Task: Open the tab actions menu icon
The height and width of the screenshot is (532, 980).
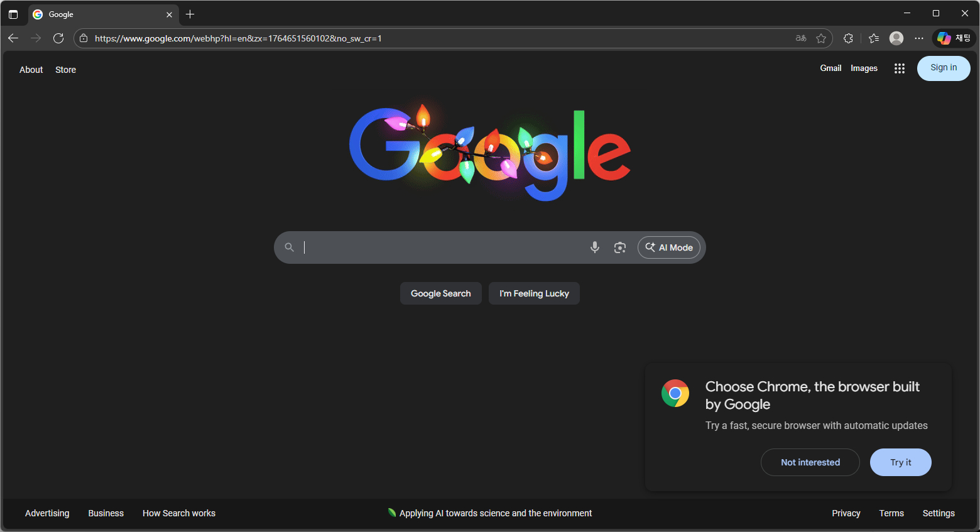Action: pos(13,14)
